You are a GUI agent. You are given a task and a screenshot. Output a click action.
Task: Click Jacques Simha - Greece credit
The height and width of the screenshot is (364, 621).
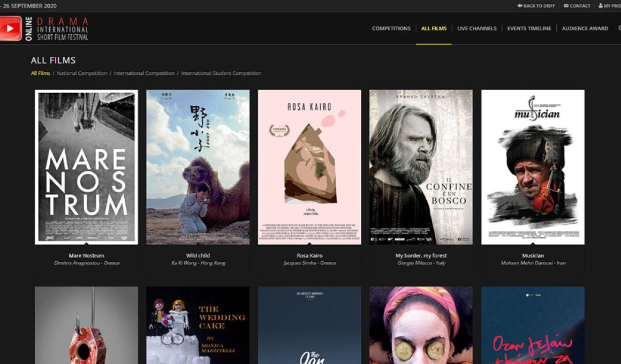(x=309, y=263)
